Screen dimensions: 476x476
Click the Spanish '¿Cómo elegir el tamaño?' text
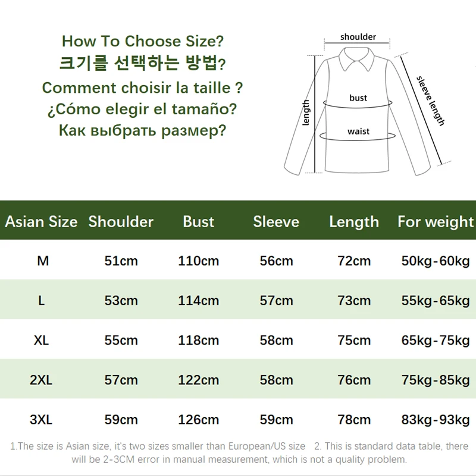[x=143, y=109]
